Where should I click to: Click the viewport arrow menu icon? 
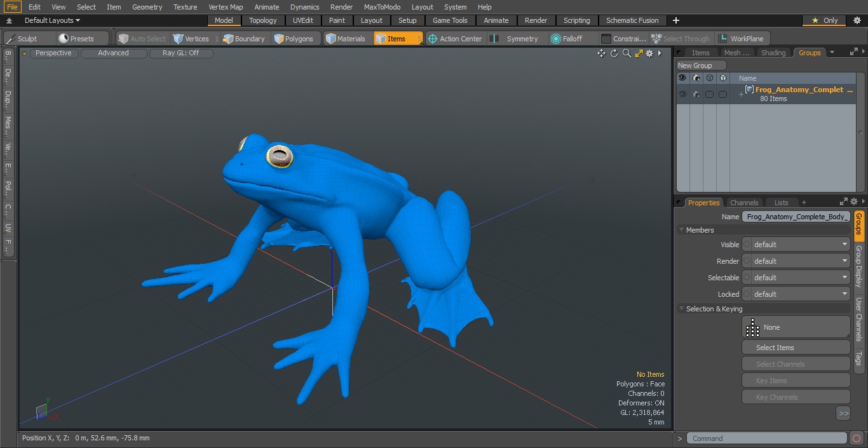(660, 53)
